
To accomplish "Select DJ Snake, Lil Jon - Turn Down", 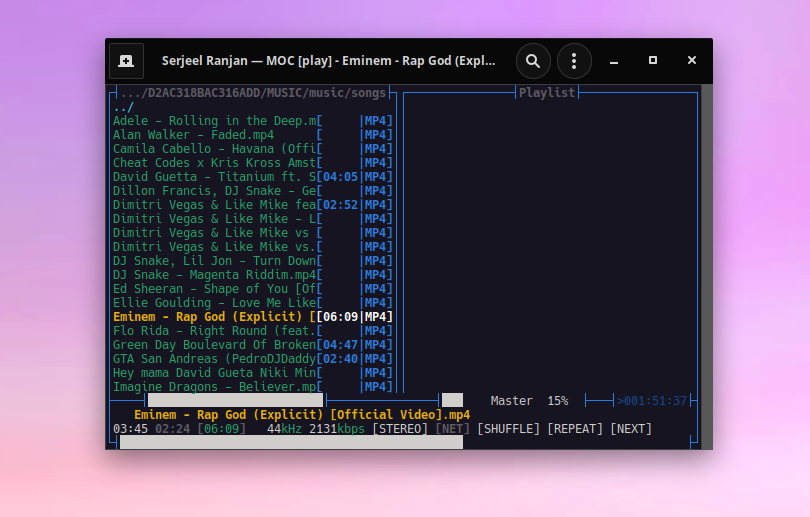I will (x=253, y=261).
